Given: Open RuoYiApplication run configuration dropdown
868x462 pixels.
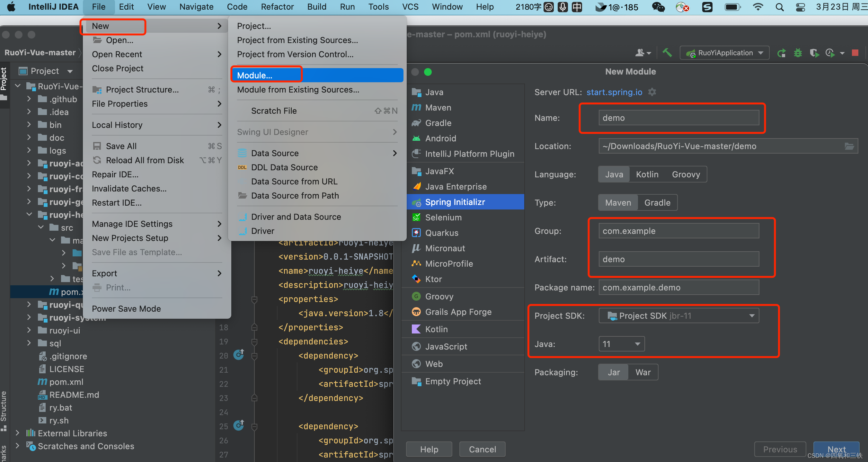Looking at the screenshot, I should tap(724, 53).
